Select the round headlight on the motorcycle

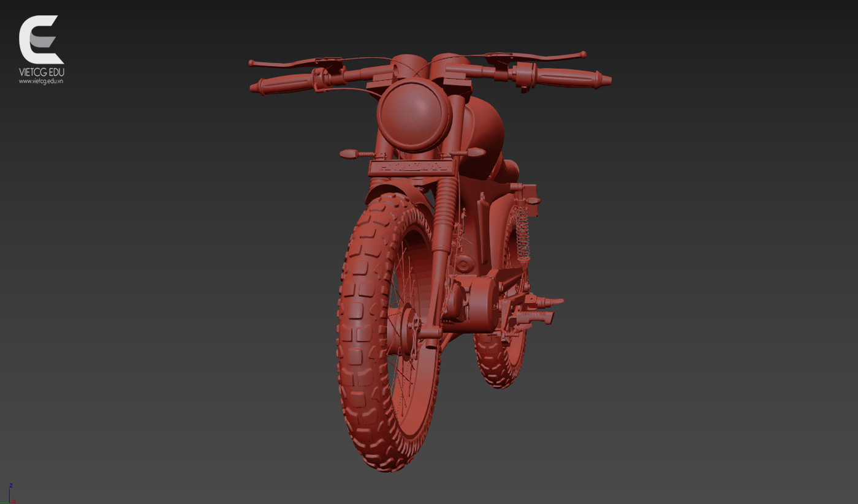(414, 115)
